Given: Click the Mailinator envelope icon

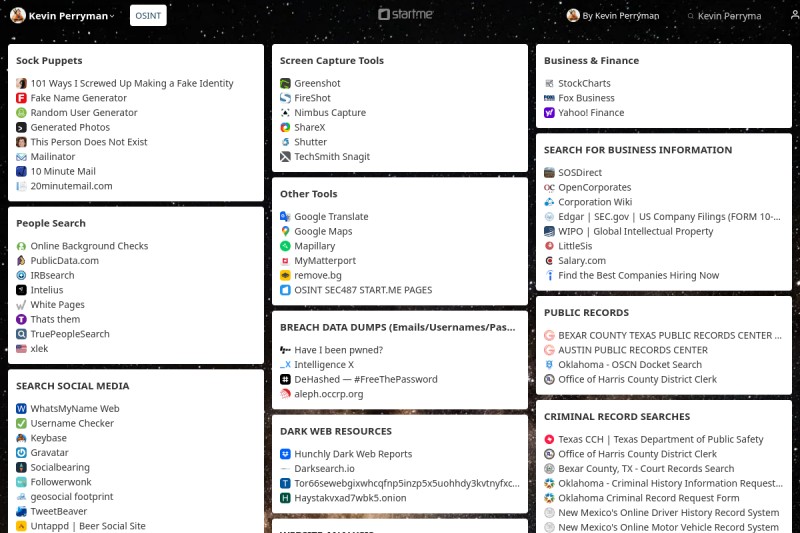Looking at the screenshot, I should [x=21, y=157].
